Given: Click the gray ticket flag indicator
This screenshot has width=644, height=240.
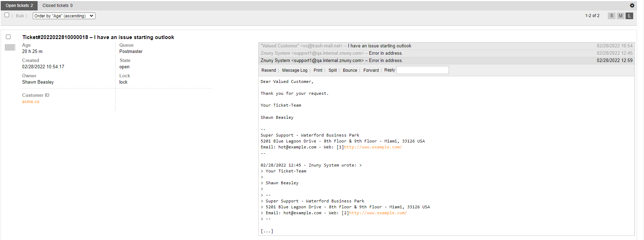Looking at the screenshot, I should 10,47.
